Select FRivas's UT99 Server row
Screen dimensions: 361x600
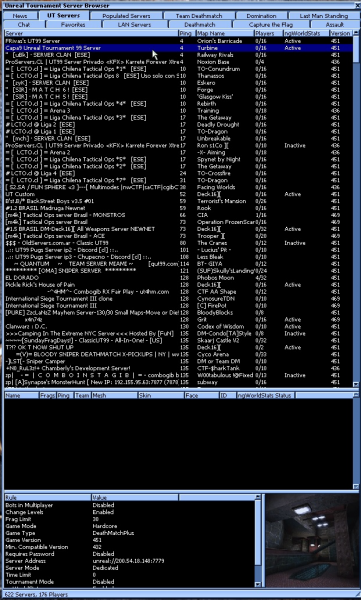178,41
